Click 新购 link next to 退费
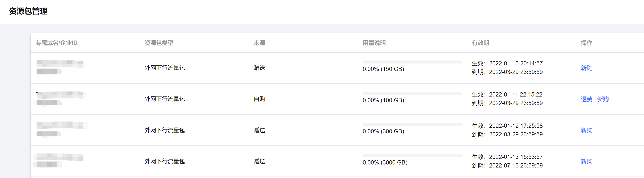The width and height of the screenshot is (644, 178). (603, 99)
